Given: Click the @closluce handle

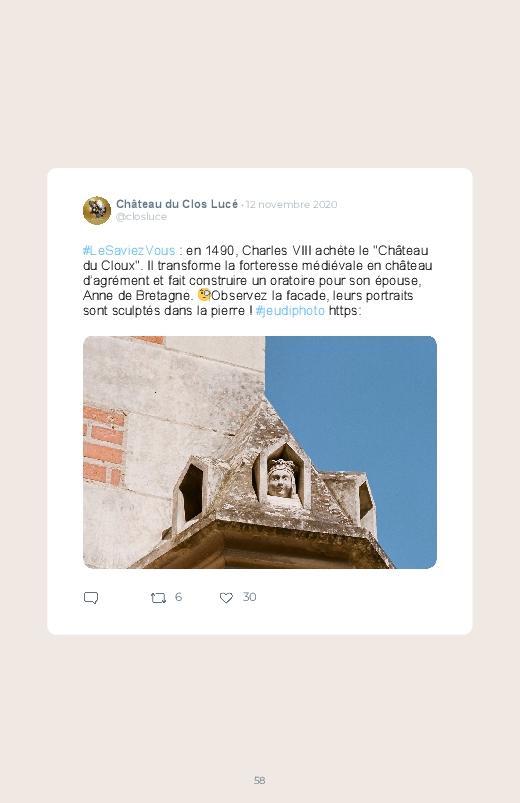Looking at the screenshot, I should (x=141, y=217).
